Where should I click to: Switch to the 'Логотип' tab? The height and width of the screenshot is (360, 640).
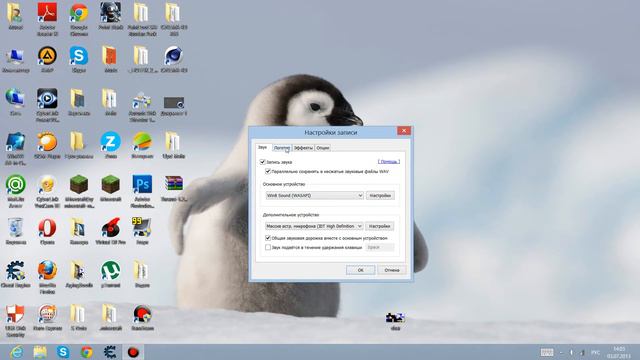(x=282, y=148)
